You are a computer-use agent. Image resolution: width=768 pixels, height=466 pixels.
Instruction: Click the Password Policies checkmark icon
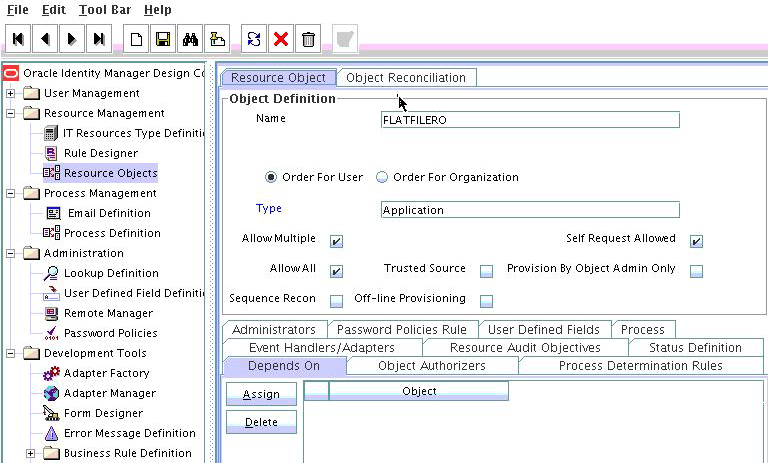point(51,334)
